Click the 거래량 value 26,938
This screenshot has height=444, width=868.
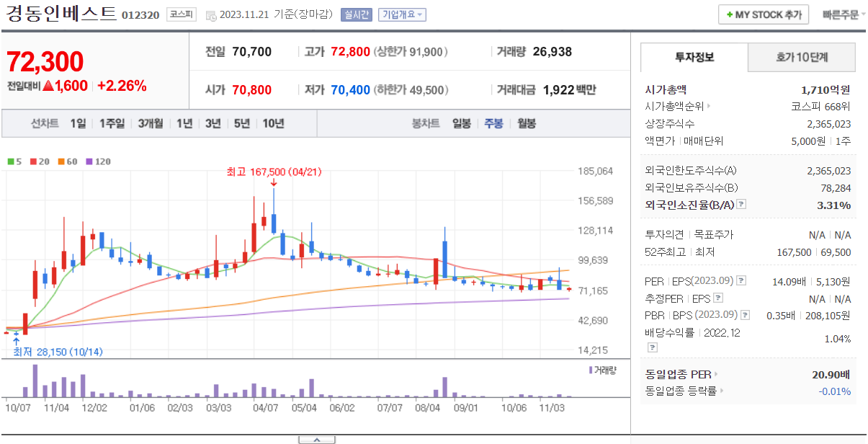coord(552,52)
